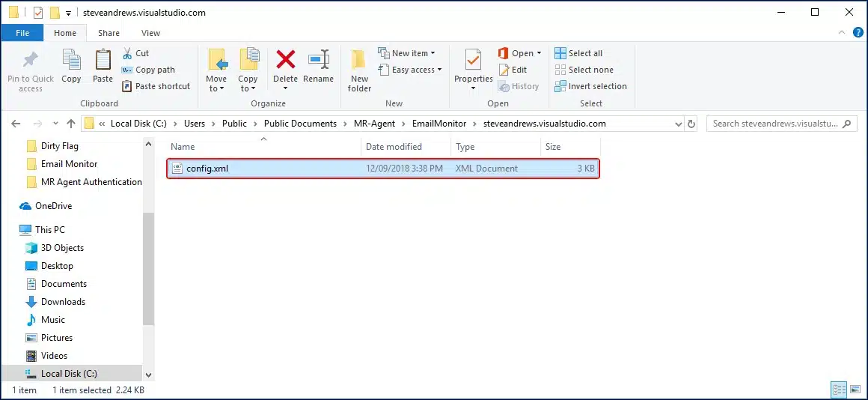This screenshot has height=400, width=868.
Task: Go up one folder level
Action: [71, 124]
